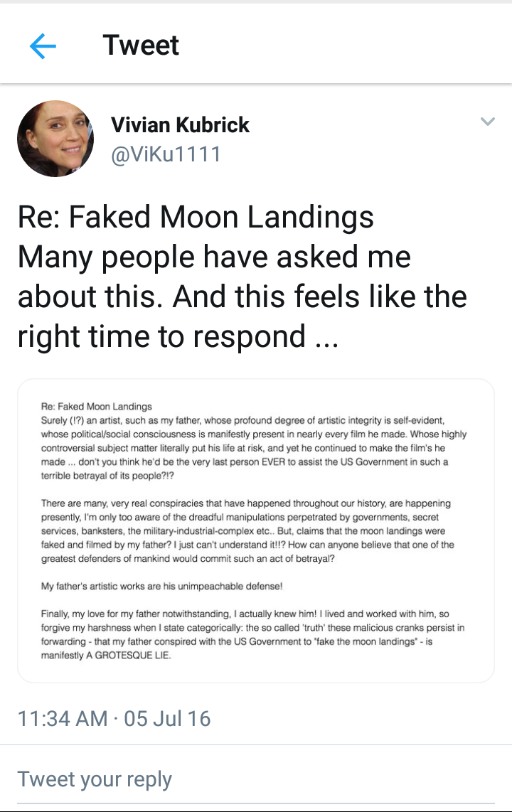Viewport: 512px width, 812px height.
Task: Click the 05 Jul 16 date
Action: 168,717
